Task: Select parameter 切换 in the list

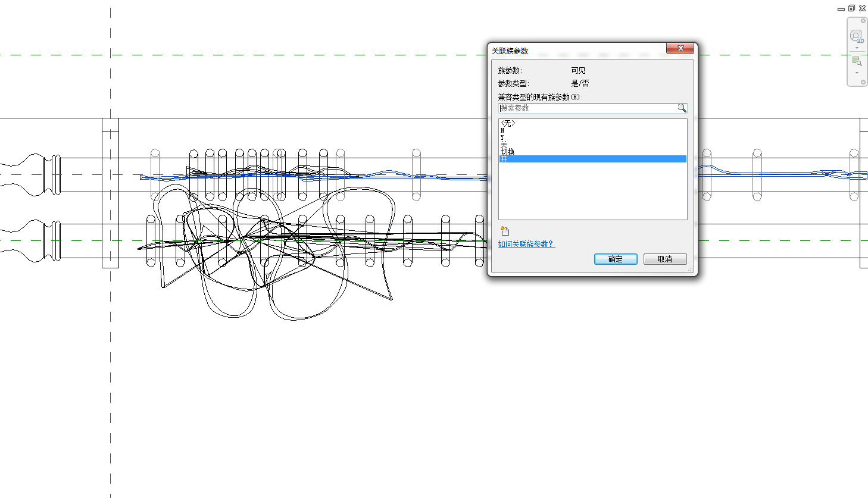Action: pyautogui.click(x=592, y=152)
